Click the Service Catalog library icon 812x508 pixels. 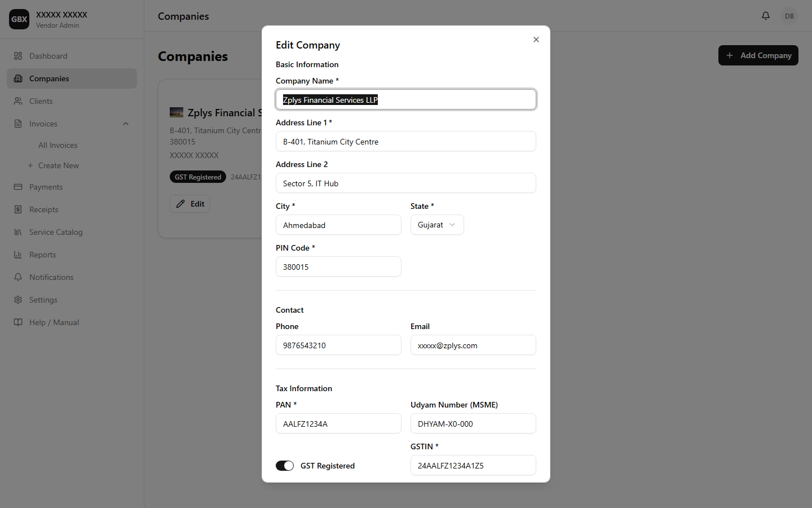click(18, 232)
